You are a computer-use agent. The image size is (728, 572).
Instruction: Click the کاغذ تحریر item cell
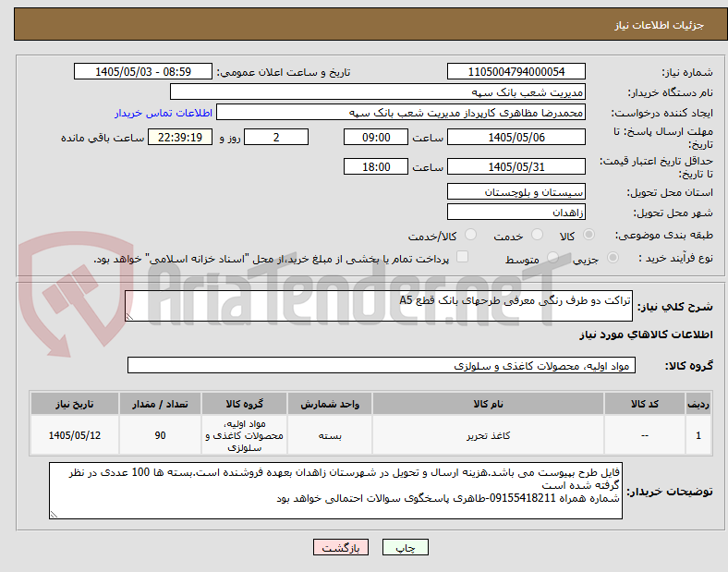(488, 435)
